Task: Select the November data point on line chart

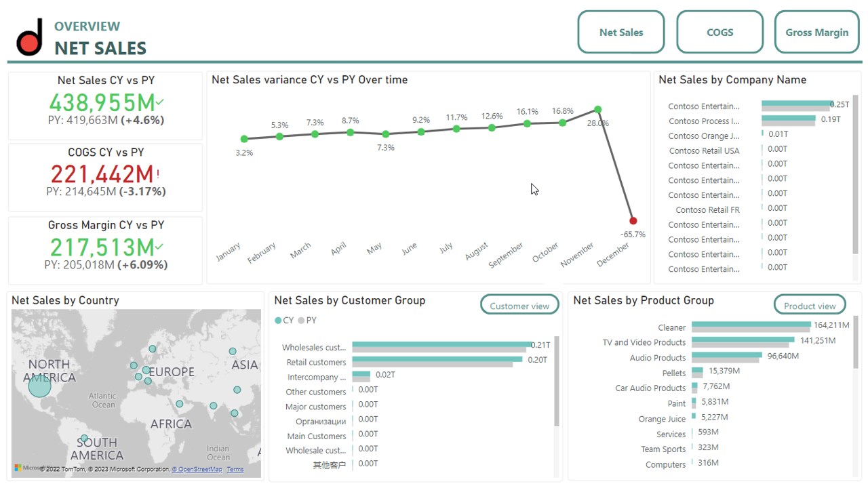Action: click(x=597, y=109)
